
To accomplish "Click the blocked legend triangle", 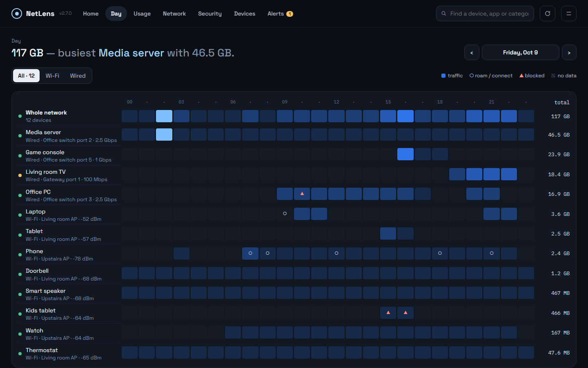I will (x=521, y=76).
